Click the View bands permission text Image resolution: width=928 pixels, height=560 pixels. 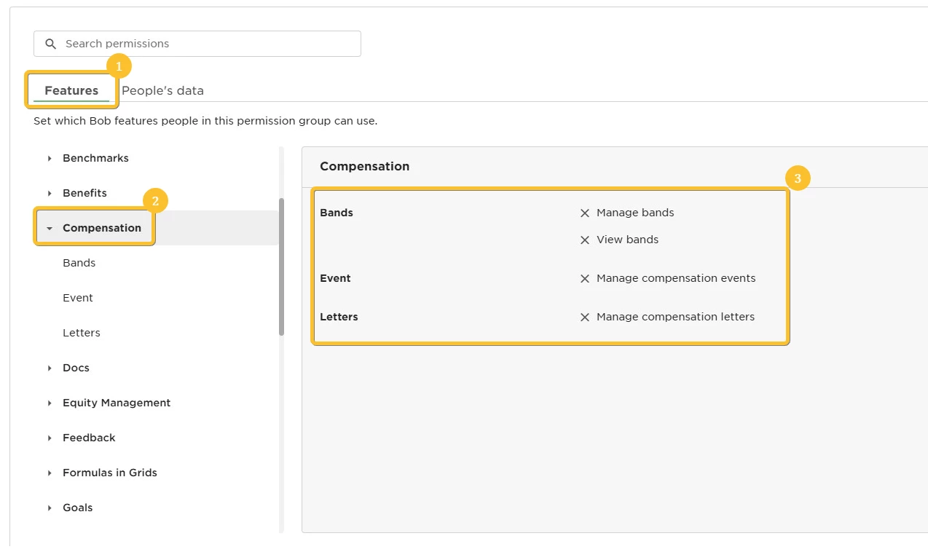coord(627,239)
